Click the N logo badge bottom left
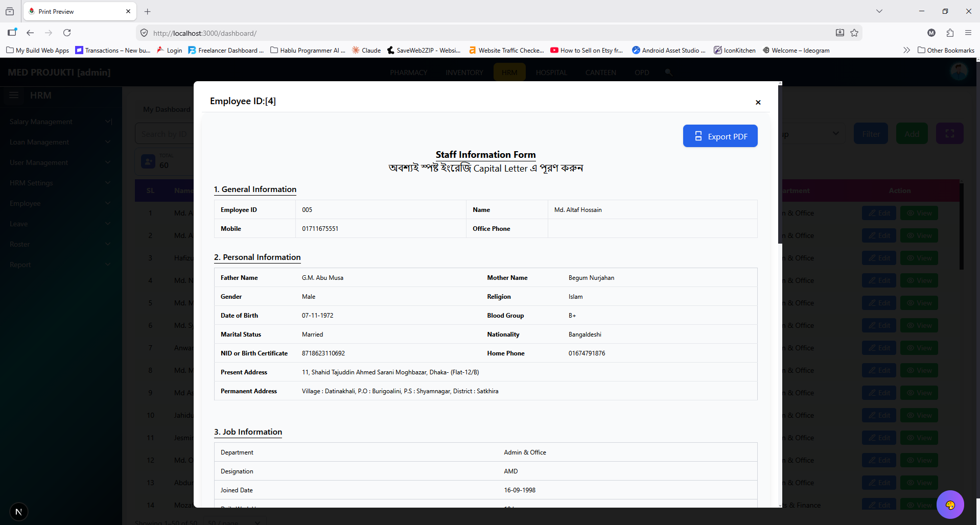 (x=18, y=512)
